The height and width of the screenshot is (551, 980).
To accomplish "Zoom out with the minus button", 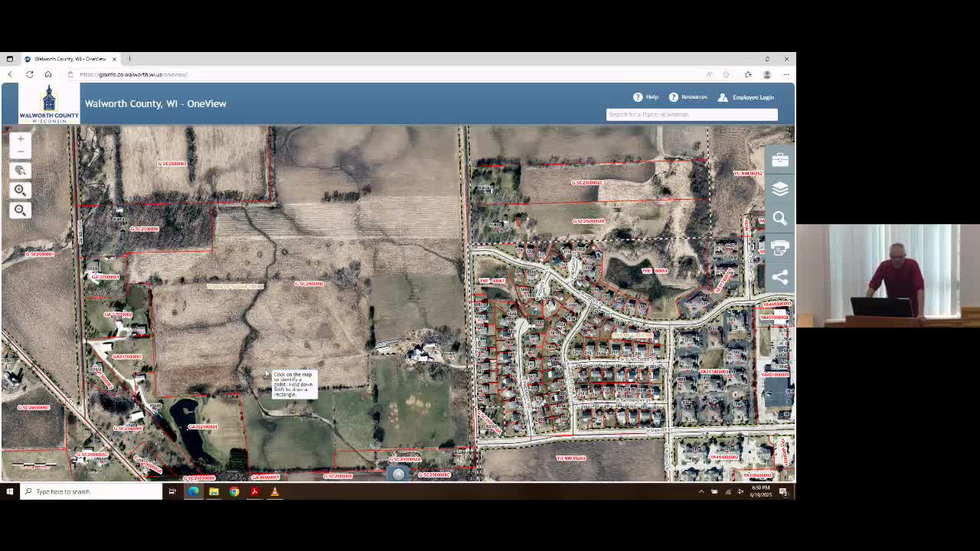I will tap(21, 152).
